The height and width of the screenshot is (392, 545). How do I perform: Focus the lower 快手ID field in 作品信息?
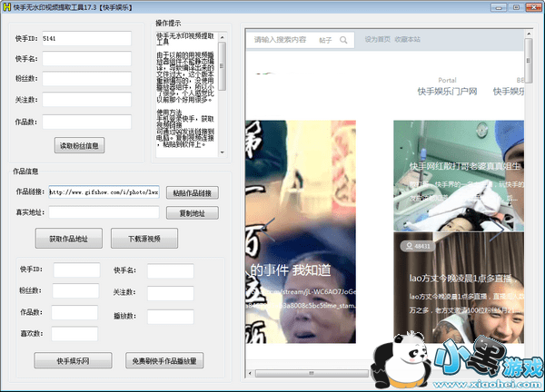coord(77,269)
